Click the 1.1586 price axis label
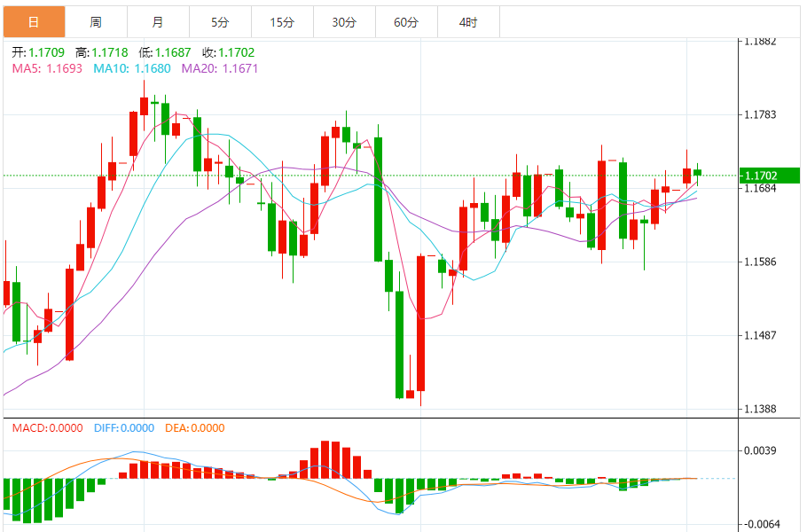807x532 pixels. (x=760, y=262)
